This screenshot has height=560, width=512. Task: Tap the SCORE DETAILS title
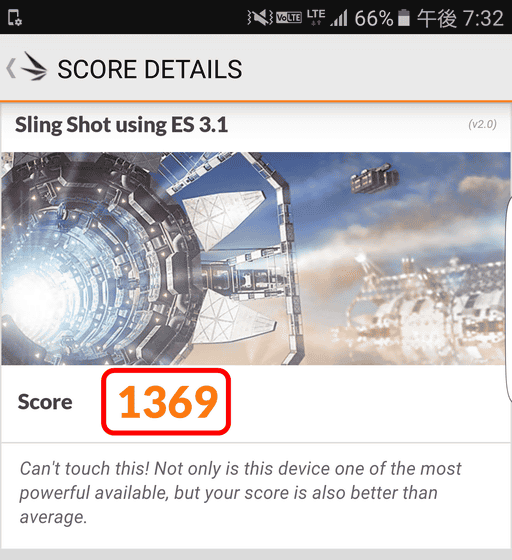pos(150,69)
